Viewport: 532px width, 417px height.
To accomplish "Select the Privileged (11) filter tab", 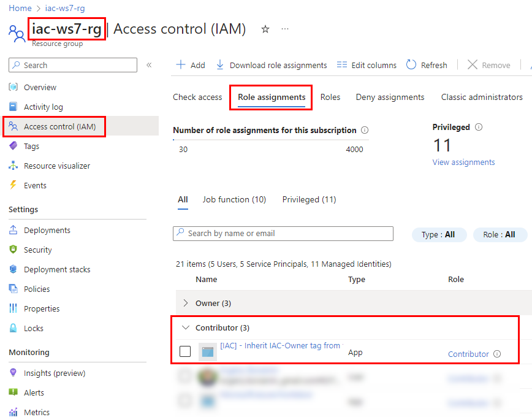I will [x=309, y=199].
